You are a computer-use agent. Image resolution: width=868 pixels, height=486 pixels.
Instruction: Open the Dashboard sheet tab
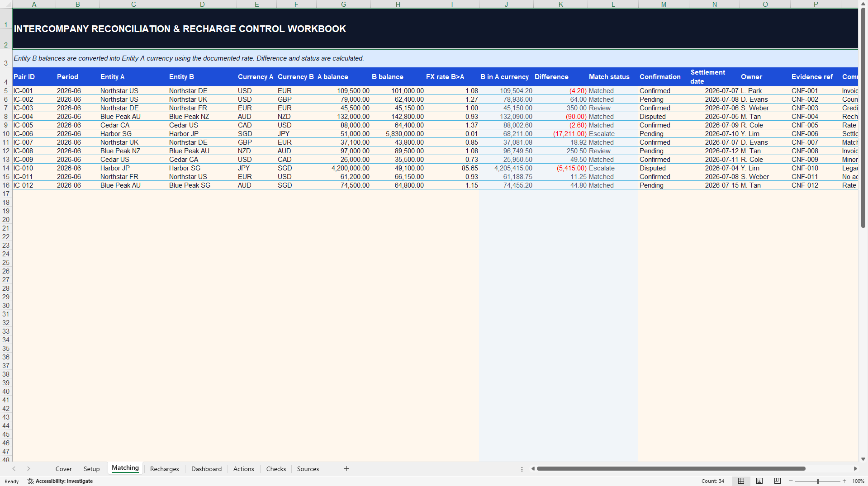207,469
